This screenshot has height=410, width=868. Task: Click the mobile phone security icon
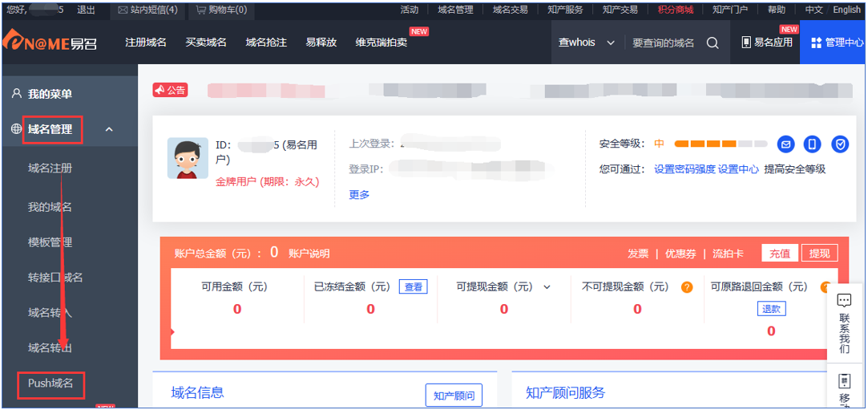[x=813, y=144]
